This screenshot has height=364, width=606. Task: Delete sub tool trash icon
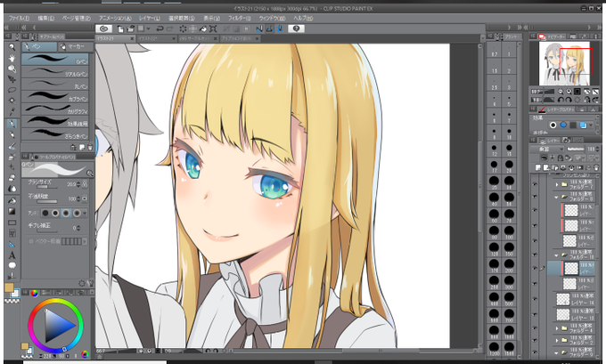tap(90, 147)
